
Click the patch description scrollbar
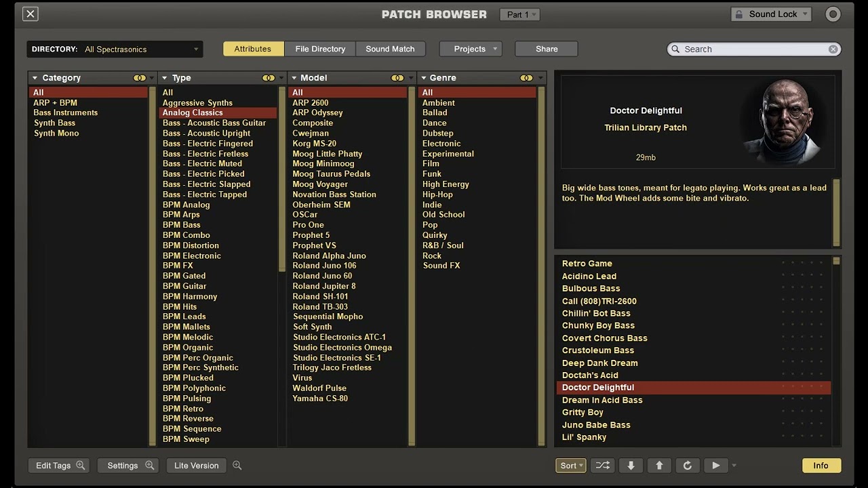pyautogui.click(x=836, y=213)
